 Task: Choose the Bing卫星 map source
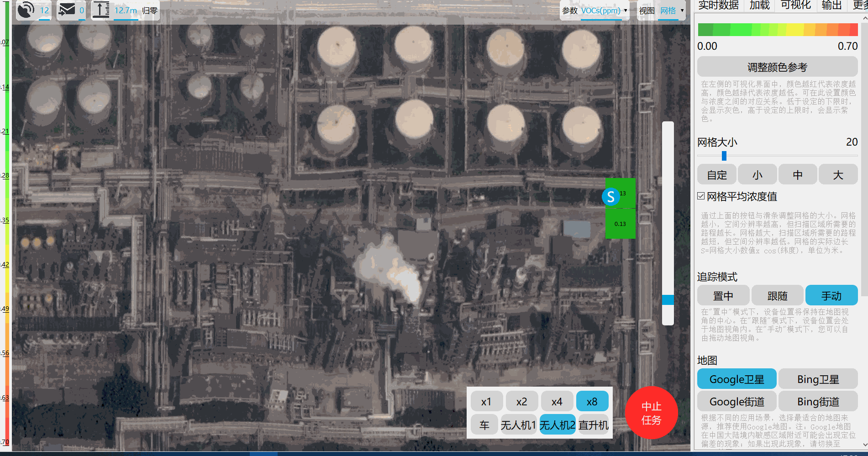[818, 379]
